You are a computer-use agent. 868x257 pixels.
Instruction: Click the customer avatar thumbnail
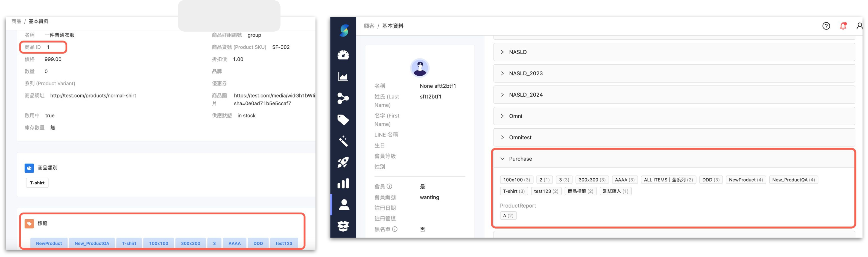(420, 68)
